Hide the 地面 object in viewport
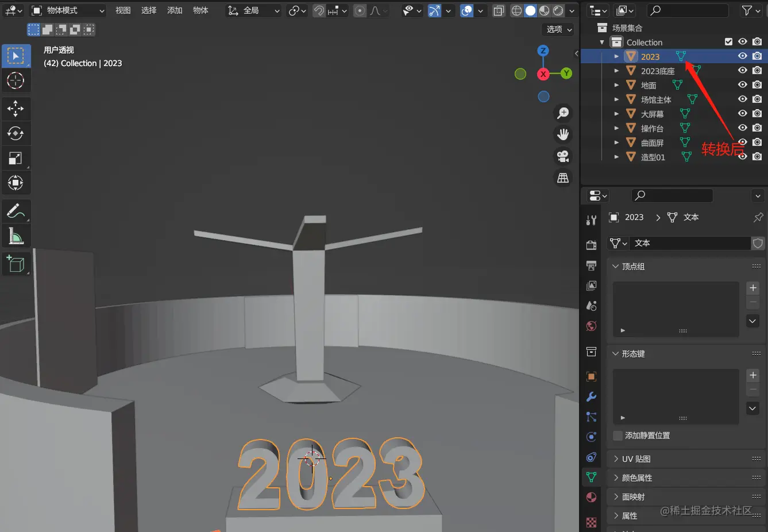The height and width of the screenshot is (532, 768). pos(743,85)
